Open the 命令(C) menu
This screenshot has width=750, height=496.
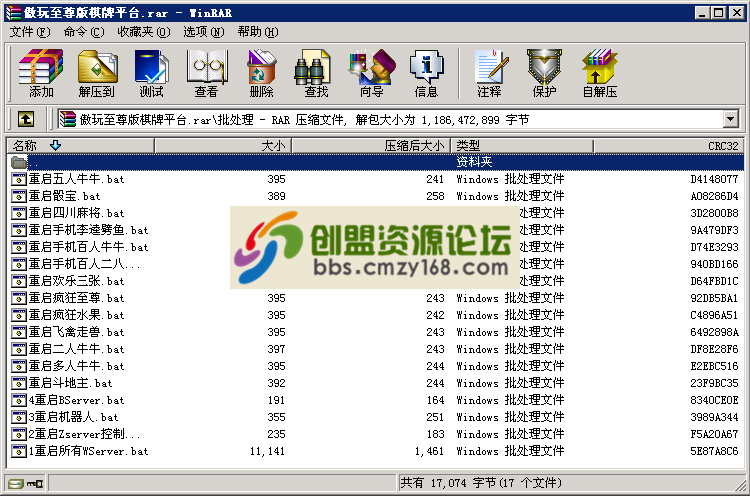tap(84, 32)
